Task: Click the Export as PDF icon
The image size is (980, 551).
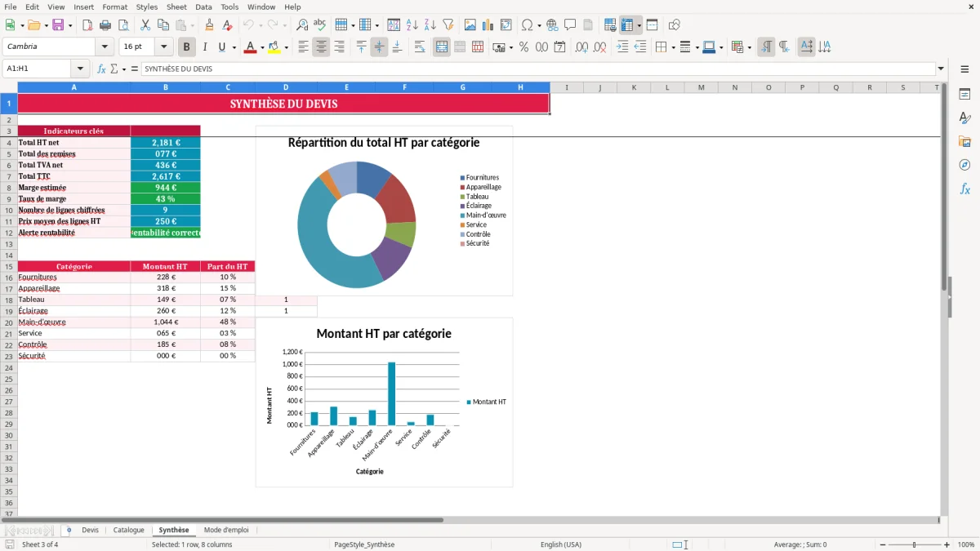Action: pos(87,25)
